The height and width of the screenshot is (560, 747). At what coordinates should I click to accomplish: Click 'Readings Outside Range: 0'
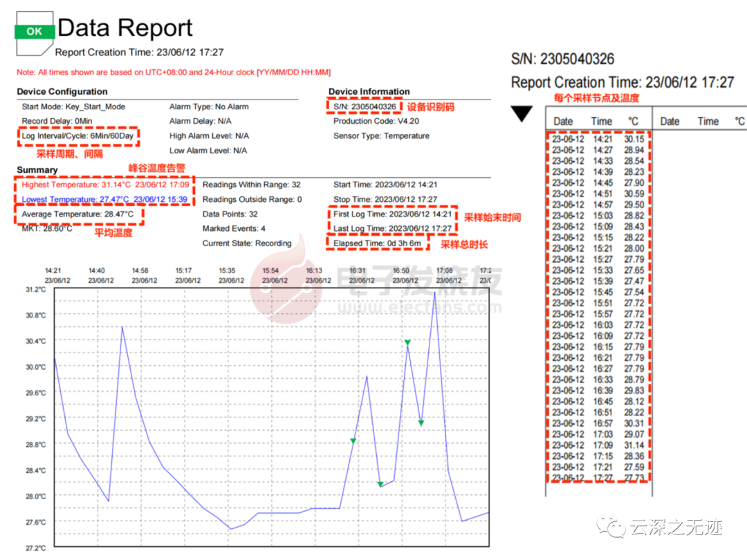pyautogui.click(x=252, y=200)
